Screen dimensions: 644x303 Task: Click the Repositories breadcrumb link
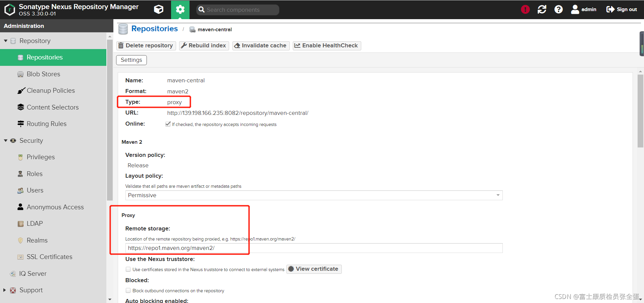pos(155,29)
